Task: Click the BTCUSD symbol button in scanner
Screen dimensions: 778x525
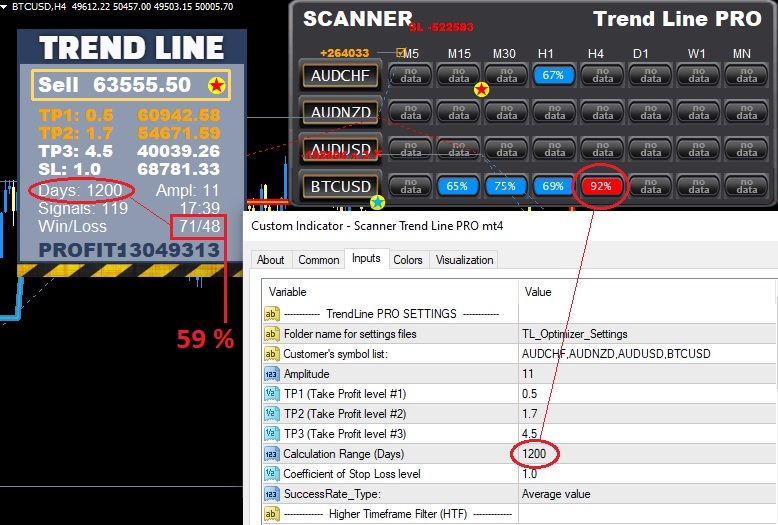Action: coord(340,187)
